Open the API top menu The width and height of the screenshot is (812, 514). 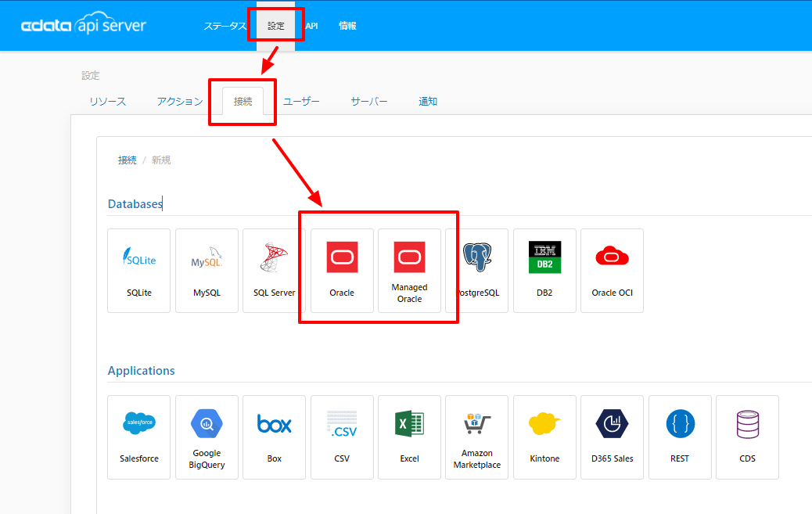tap(312, 26)
